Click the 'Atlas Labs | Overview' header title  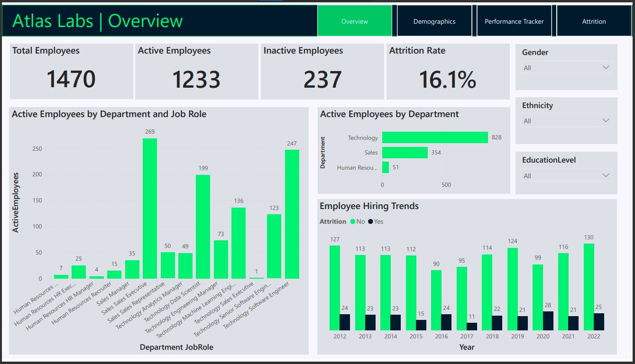(x=97, y=21)
